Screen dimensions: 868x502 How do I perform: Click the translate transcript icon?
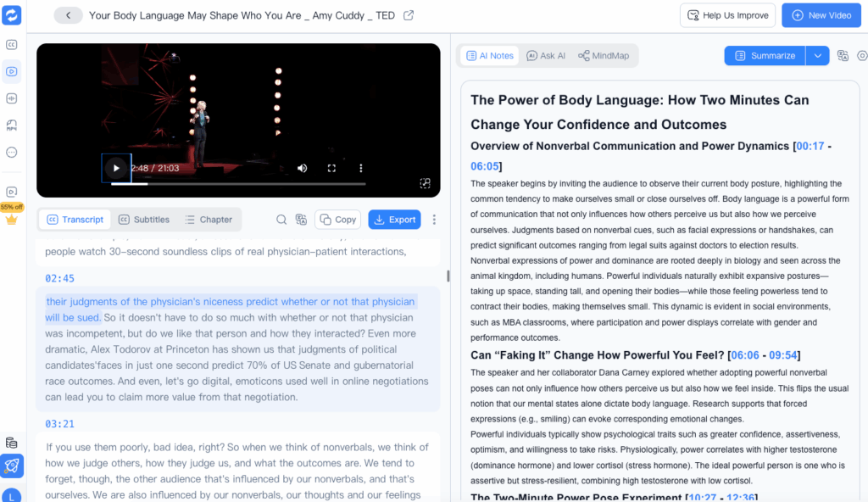[x=301, y=220]
